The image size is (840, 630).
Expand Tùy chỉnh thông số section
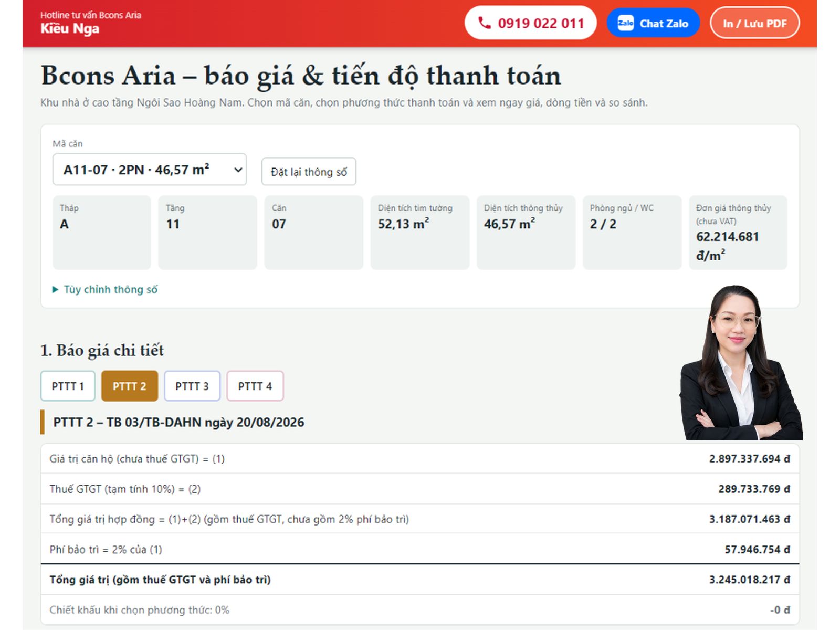coord(105,289)
